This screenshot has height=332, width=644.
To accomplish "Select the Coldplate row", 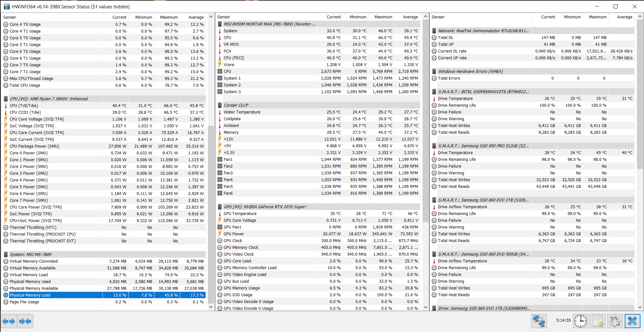I will [318, 119].
